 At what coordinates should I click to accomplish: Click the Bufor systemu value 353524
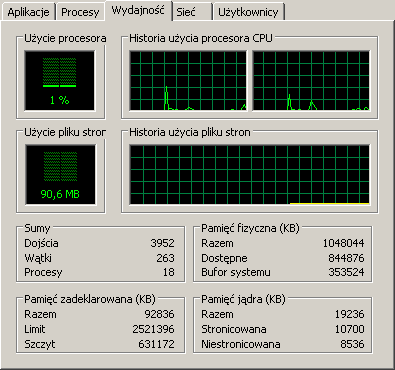point(346,272)
